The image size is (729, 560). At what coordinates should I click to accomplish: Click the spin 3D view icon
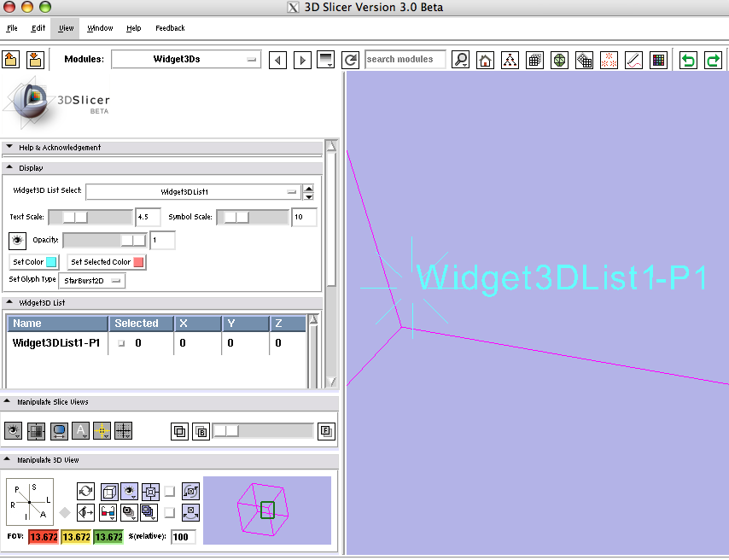tap(85, 491)
